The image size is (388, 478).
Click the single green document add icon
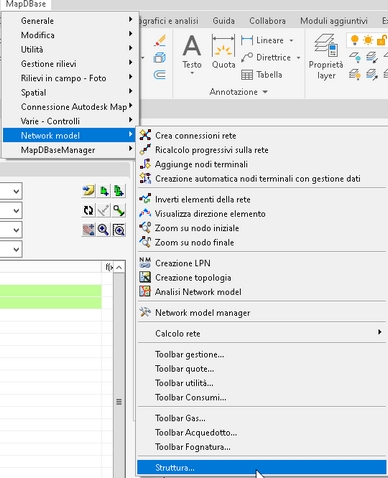pos(104,191)
